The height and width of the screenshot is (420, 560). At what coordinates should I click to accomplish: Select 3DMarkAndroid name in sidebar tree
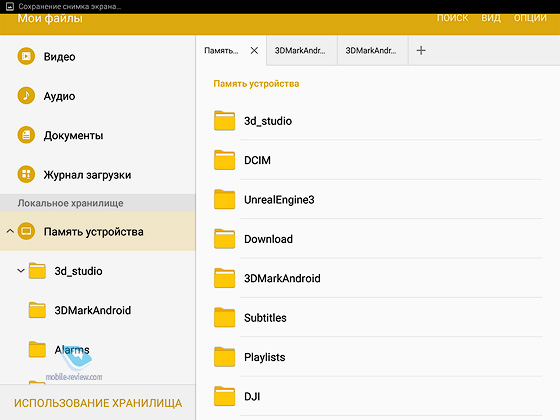92,310
